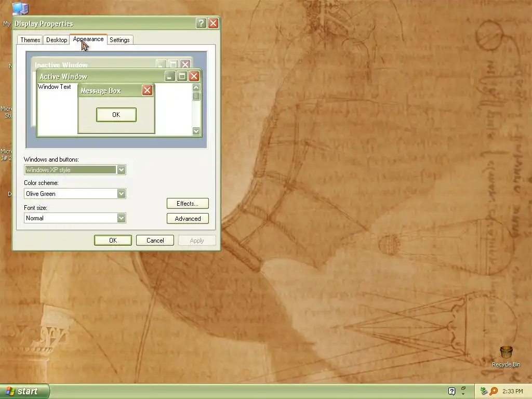Click the Window Text label in preview
Screen dimensions: 532x399
click(54, 87)
